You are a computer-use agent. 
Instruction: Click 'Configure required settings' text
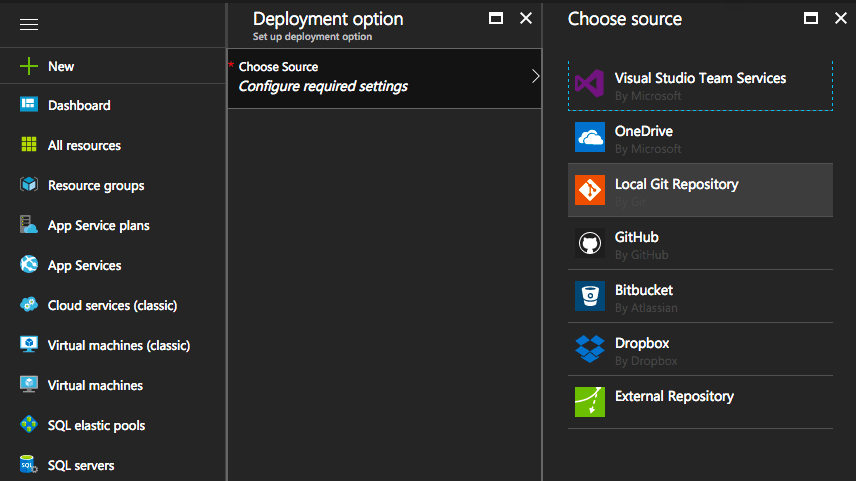323,86
